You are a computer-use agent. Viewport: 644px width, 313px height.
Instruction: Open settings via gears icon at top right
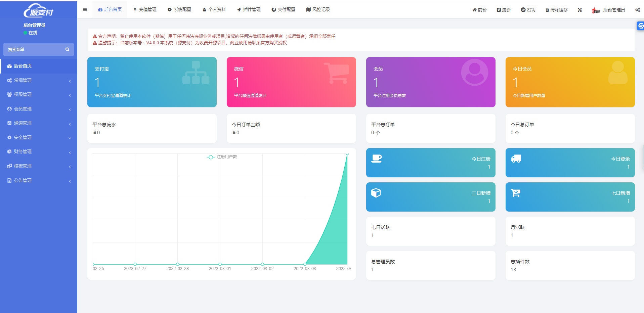(637, 10)
